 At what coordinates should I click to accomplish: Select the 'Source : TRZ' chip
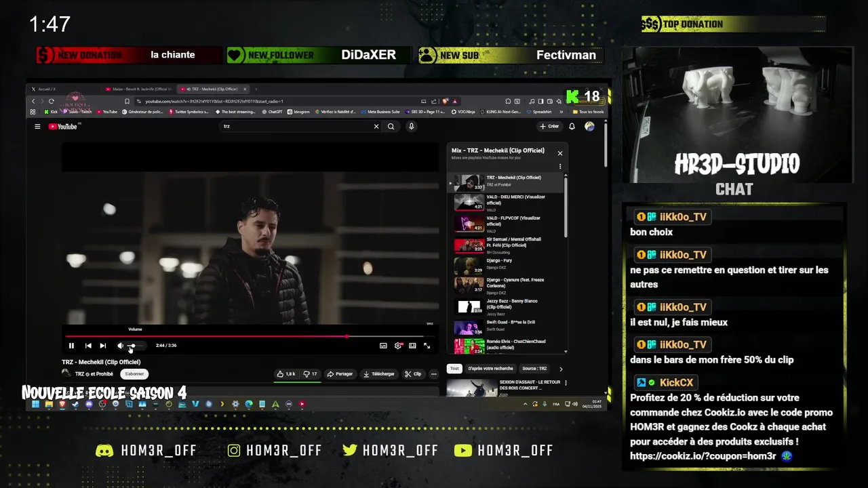534,369
